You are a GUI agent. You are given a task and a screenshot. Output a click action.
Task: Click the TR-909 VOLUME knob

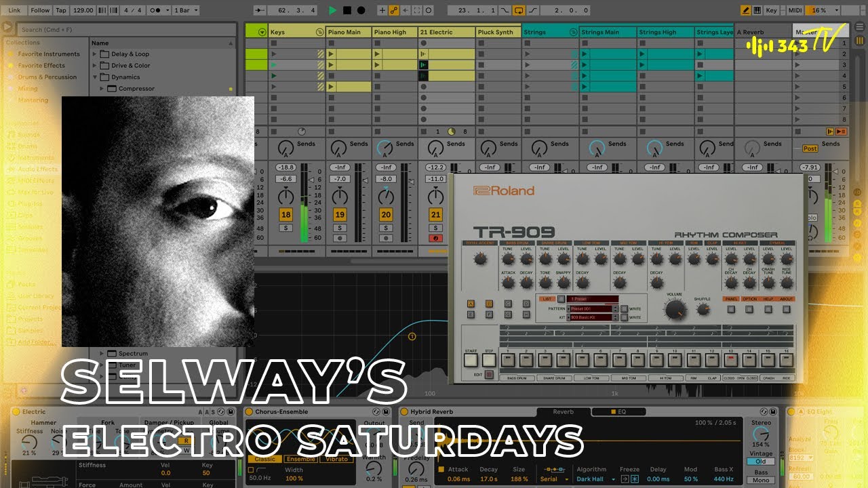(x=675, y=310)
